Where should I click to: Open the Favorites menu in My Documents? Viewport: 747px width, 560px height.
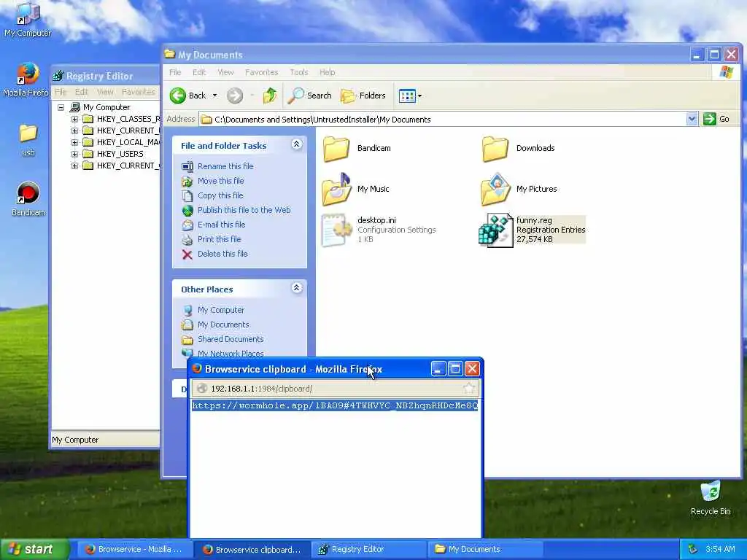[x=262, y=72]
